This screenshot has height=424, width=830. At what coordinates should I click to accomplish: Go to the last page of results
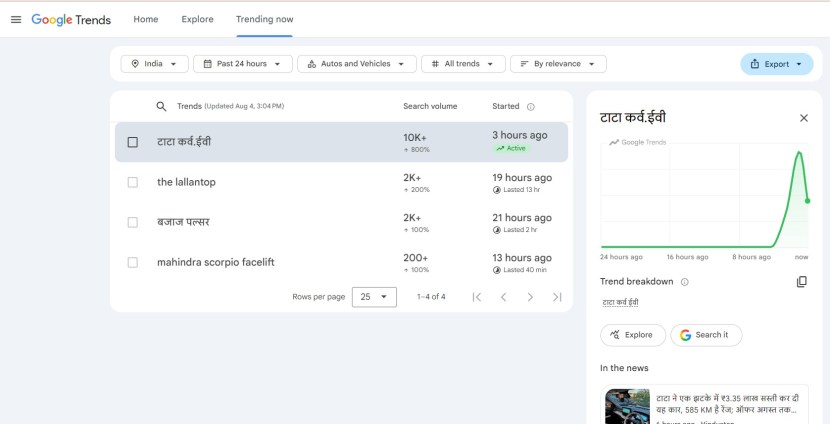click(x=557, y=297)
